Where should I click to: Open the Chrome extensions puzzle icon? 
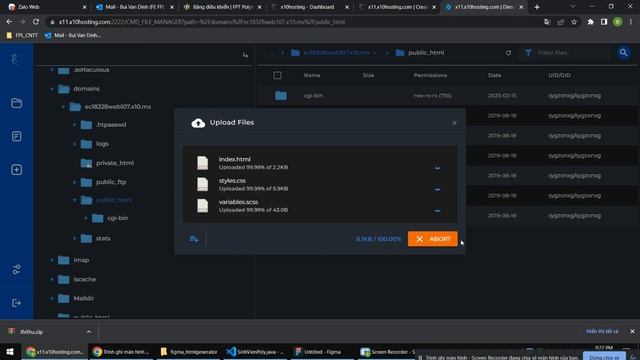pyautogui.click(x=590, y=22)
